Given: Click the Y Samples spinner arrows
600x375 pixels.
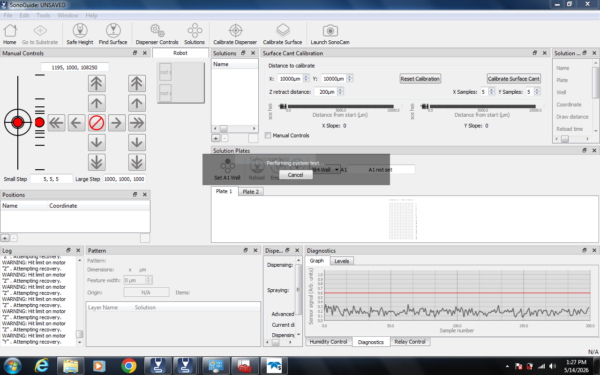Looking at the screenshot, I should (x=537, y=91).
